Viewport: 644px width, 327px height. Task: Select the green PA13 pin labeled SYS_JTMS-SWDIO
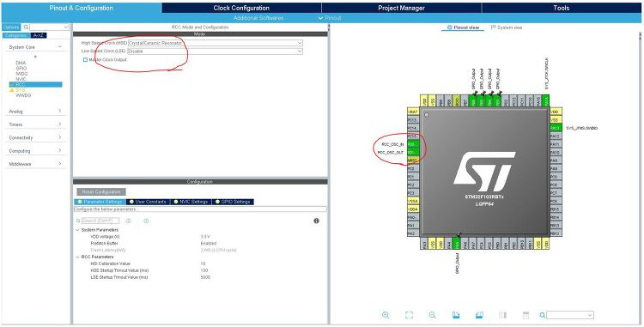coord(556,128)
